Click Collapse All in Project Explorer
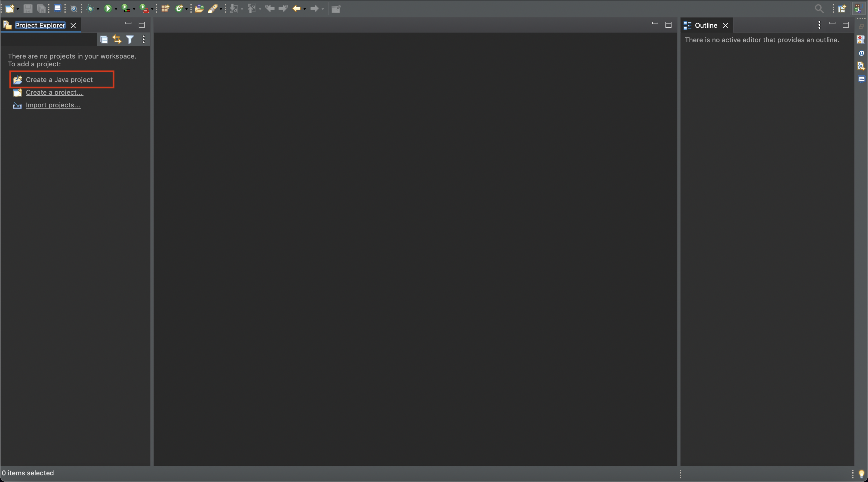Viewport: 868px width, 482px height. coord(104,40)
